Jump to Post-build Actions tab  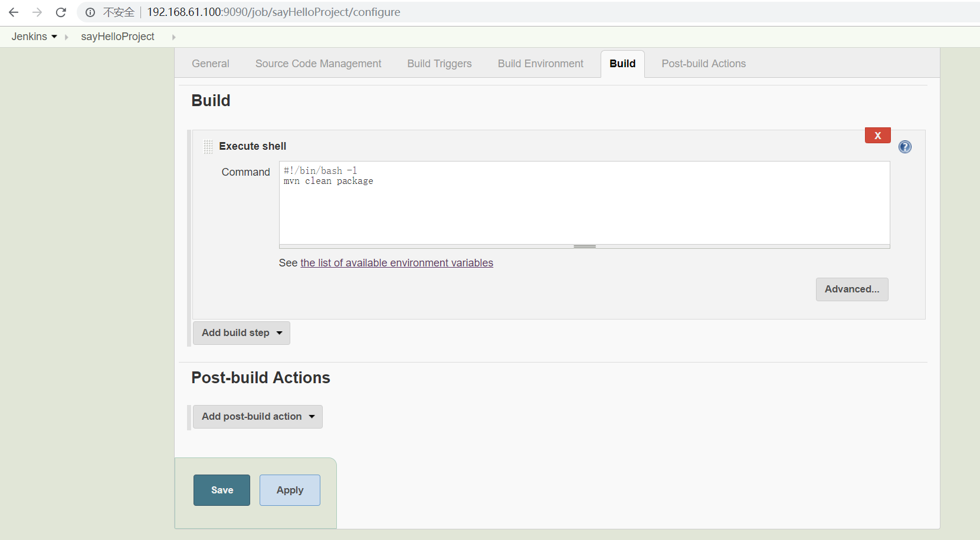(703, 64)
